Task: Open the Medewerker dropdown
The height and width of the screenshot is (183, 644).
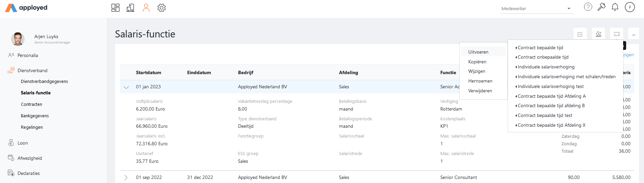Action: point(536,8)
